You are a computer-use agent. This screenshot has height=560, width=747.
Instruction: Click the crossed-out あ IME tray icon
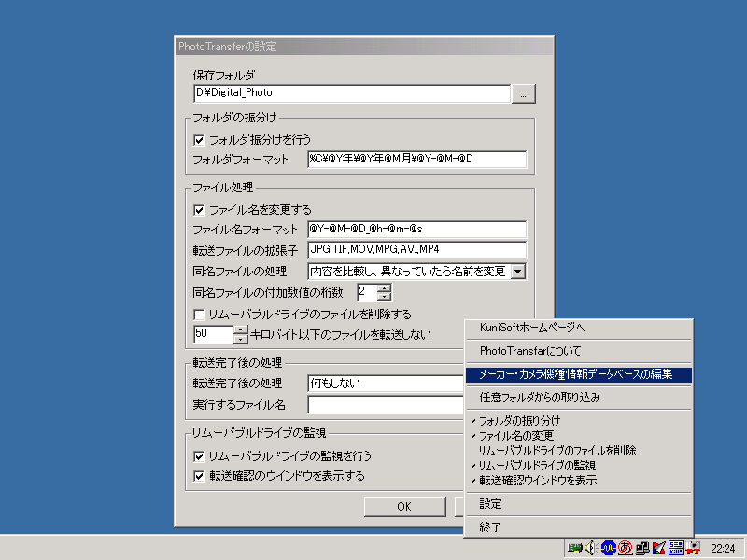[625, 548]
